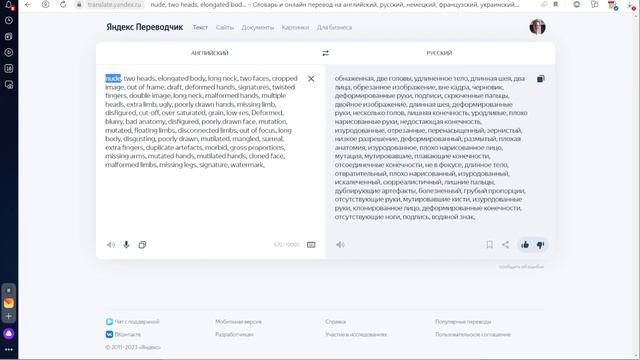Open the Справка footer link
Image resolution: width=640 pixels, height=360 pixels.
click(x=336, y=322)
